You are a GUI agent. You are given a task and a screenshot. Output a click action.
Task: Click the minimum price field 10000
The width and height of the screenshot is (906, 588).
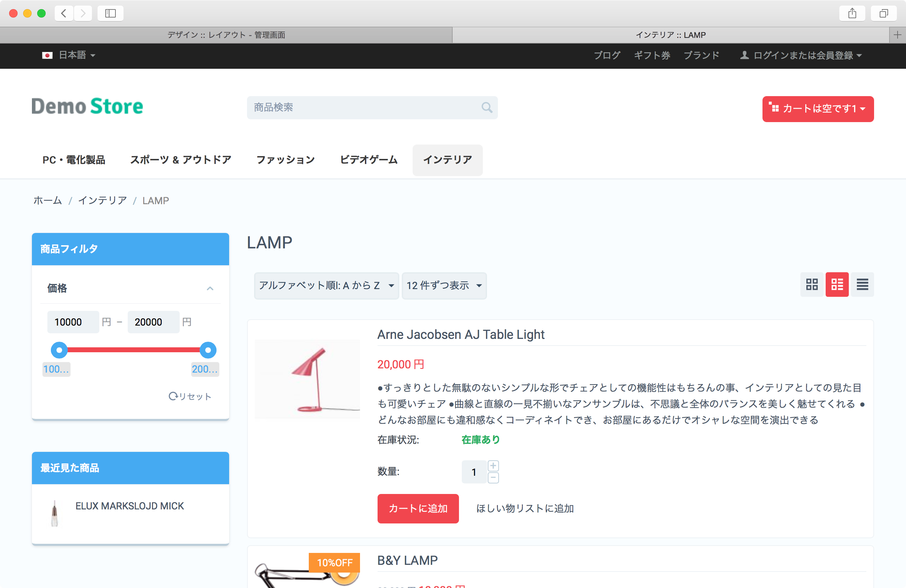point(73,322)
